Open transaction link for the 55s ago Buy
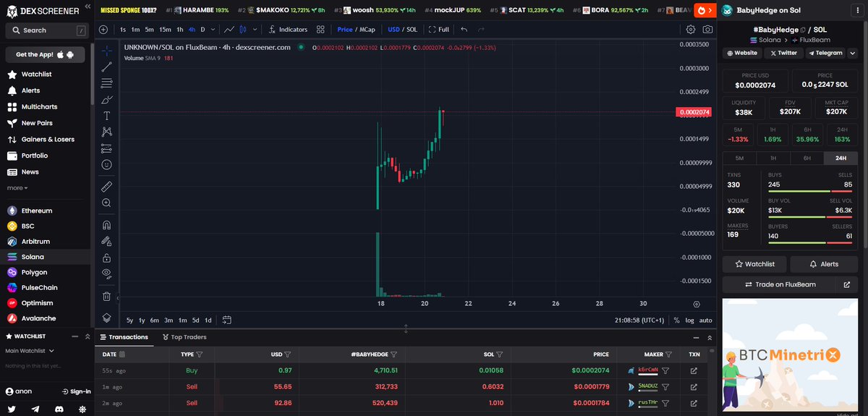The height and width of the screenshot is (416, 868). pos(694,370)
